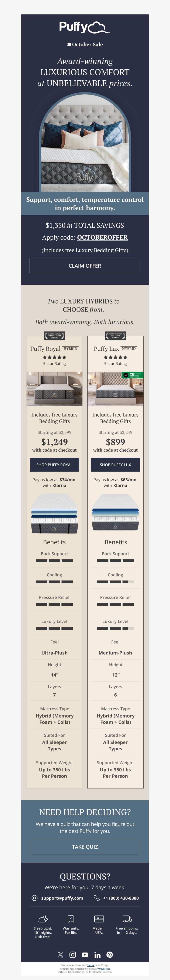
Task: Open the X social icon
Action: click(x=60, y=955)
